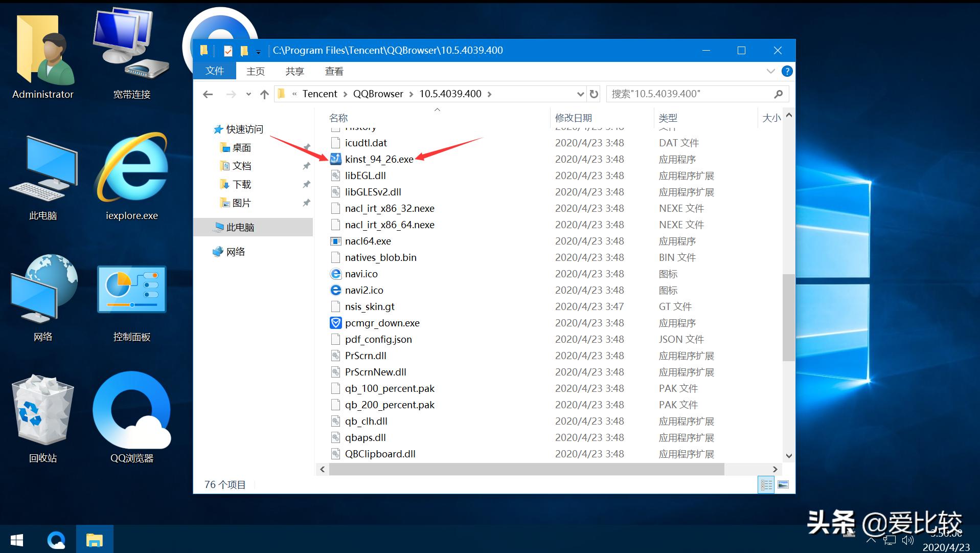Select the 回收站 recycle bin icon

tap(43, 409)
